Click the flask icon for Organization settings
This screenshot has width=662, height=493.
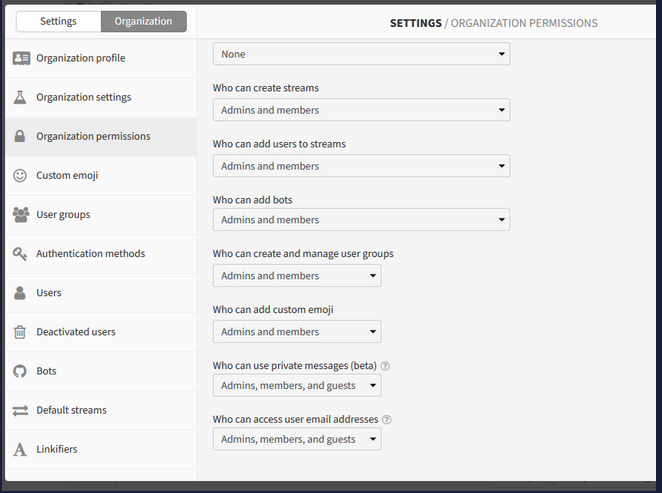[x=20, y=97]
